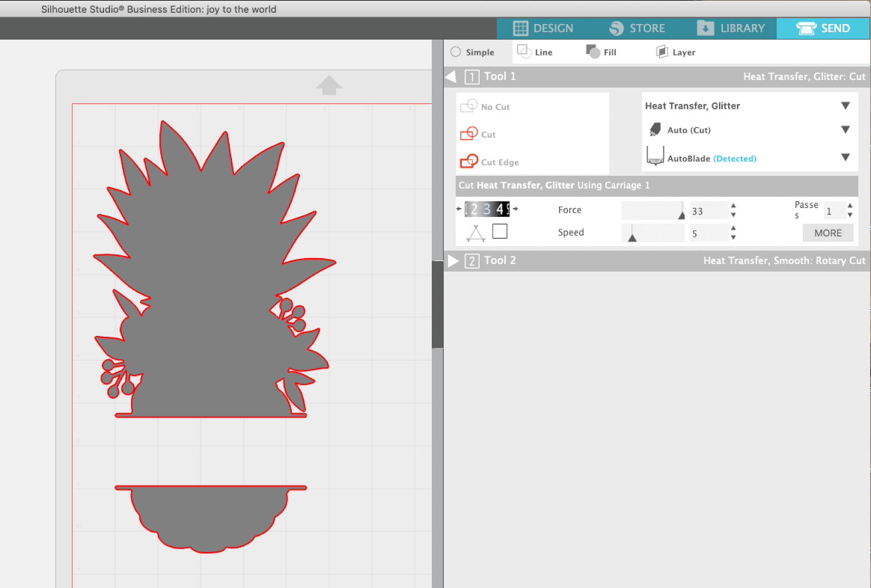This screenshot has width=871, height=588.
Task: Click the Detected blade link
Action: coord(734,158)
